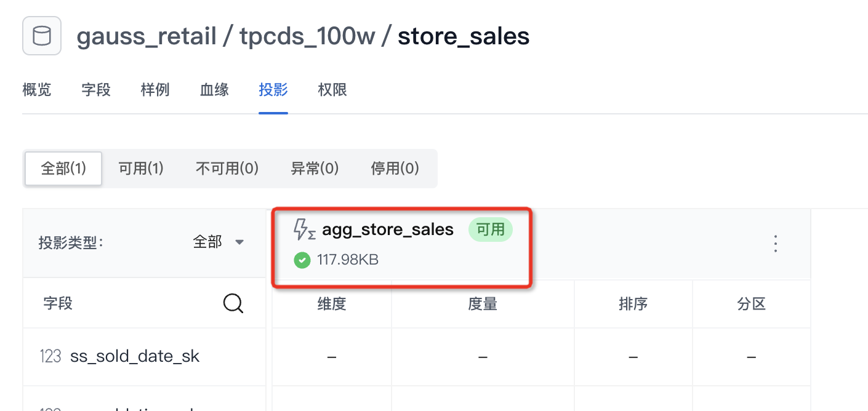Select the 停用(0) filter
The width and height of the screenshot is (868, 411).
click(395, 169)
